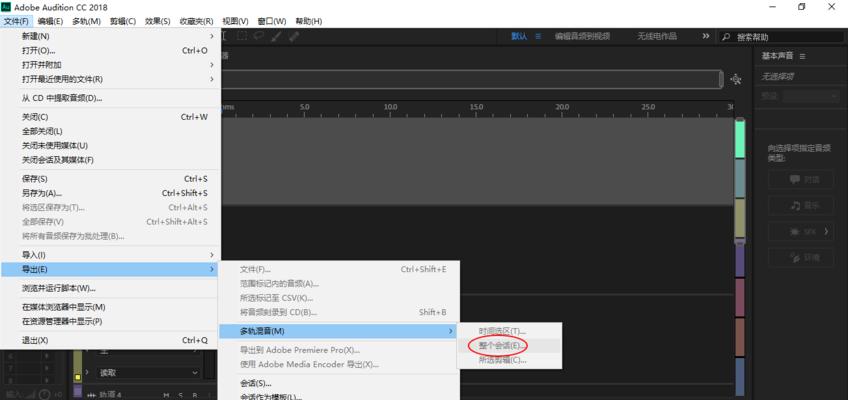This screenshot has height=400, width=848.
Task: Click the timeline zoom navigator bar
Action: [x=472, y=79]
